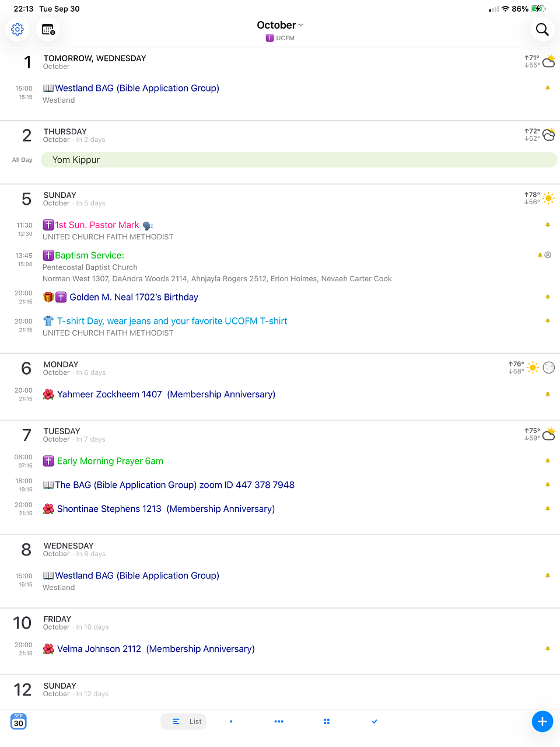Viewport: 560px width, 747px height.
Task: Open the checkmark tasks view
Action: click(374, 721)
